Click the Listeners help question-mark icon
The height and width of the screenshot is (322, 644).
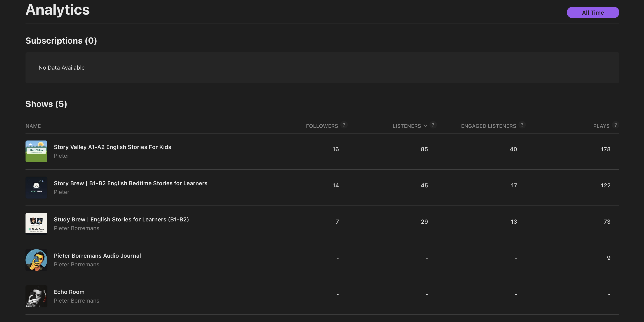(433, 125)
